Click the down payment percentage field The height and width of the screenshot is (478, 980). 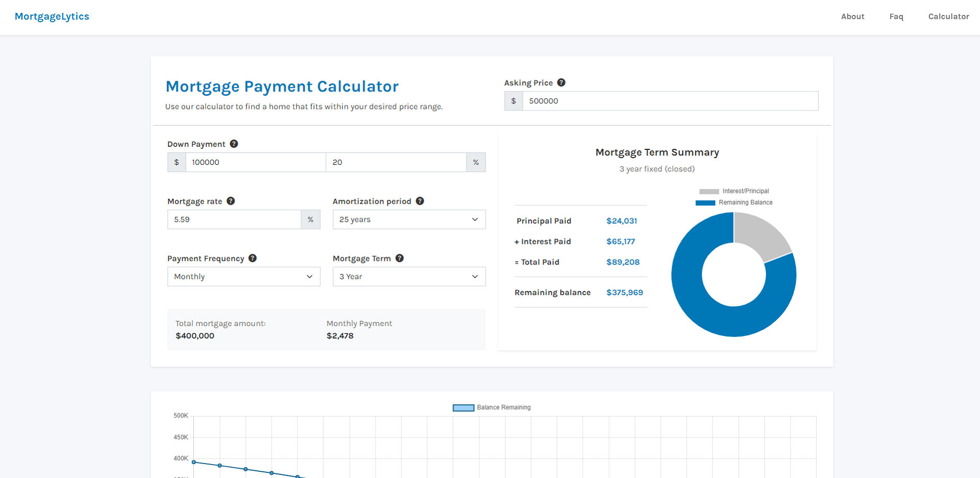(x=396, y=162)
